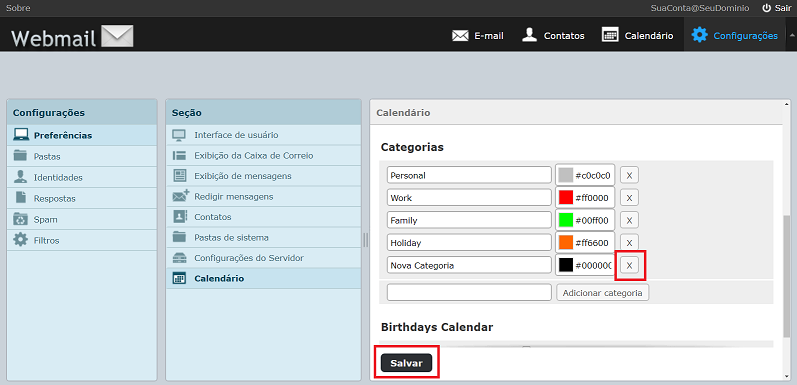
Task: Edit the Holiday category name field
Action: 469,243
